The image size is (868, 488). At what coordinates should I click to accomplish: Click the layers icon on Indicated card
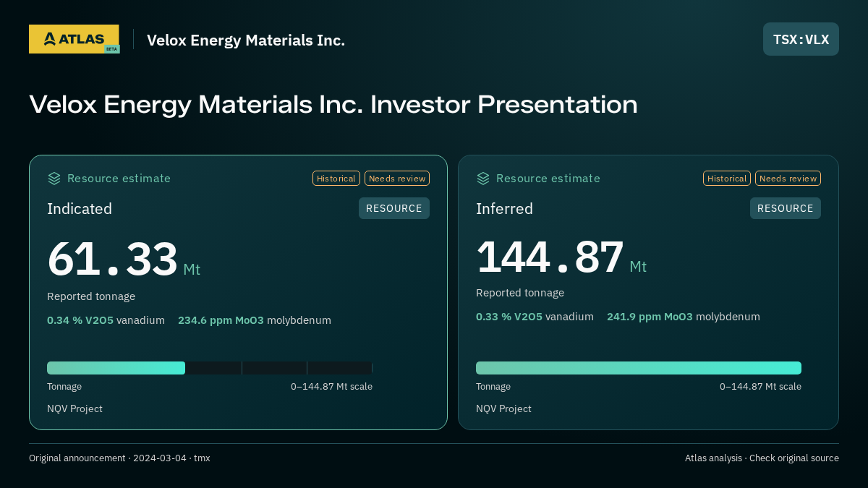pos(54,178)
